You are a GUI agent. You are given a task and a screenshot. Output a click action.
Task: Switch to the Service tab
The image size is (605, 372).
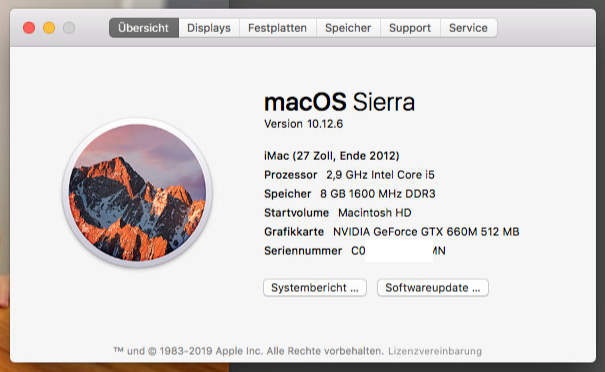(468, 28)
